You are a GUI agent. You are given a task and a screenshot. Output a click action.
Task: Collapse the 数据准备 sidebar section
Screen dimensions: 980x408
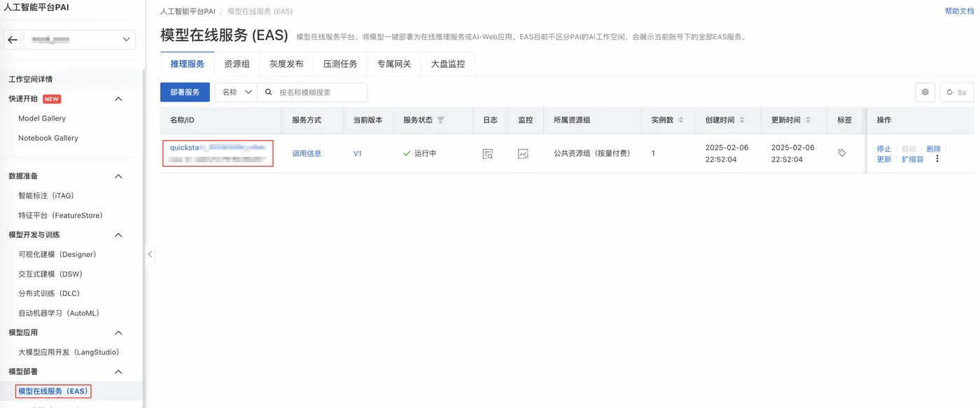[x=118, y=176]
